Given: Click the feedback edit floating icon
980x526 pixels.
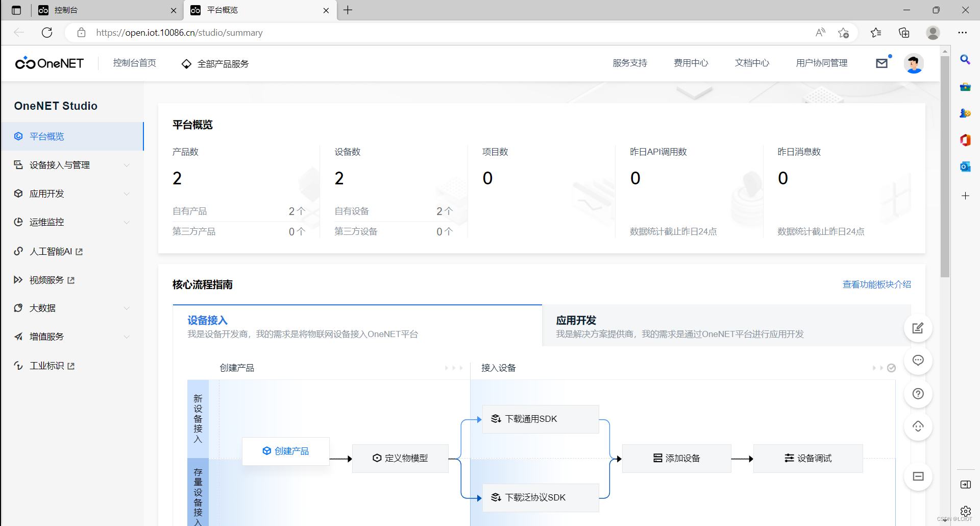Looking at the screenshot, I should (918, 328).
